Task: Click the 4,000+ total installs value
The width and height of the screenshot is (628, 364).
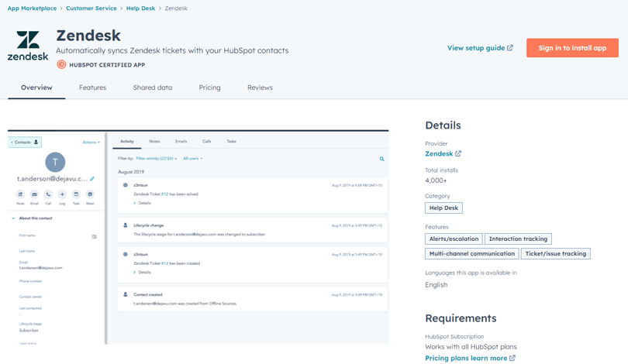Action: (436, 180)
